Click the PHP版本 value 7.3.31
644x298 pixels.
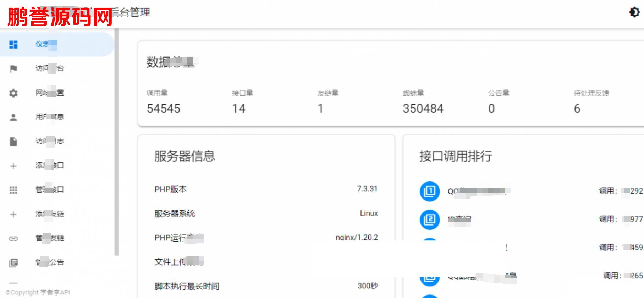367,189
